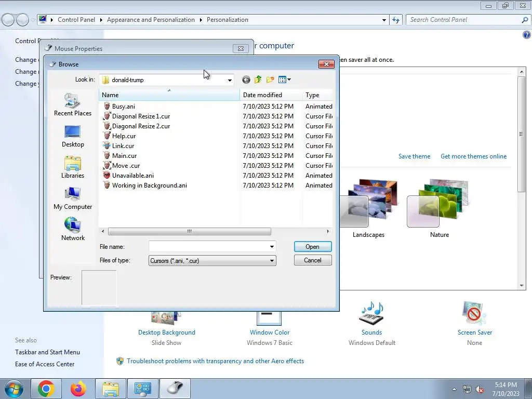Open Windows Explorer from taskbar

pyautogui.click(x=111, y=389)
